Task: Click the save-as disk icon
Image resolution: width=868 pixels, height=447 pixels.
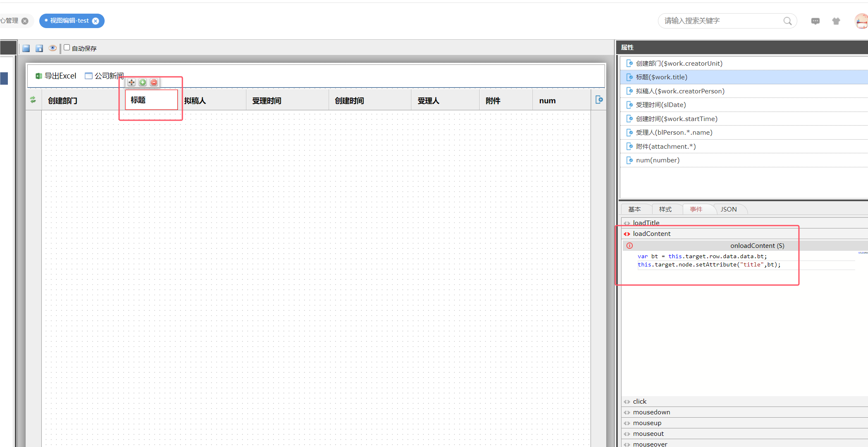Action: tap(39, 48)
